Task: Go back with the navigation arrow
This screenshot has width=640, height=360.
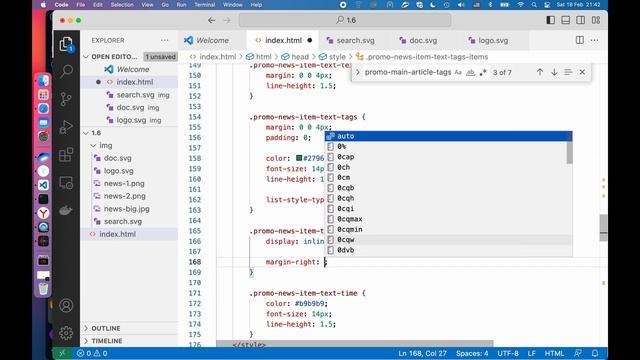Action: (211, 20)
